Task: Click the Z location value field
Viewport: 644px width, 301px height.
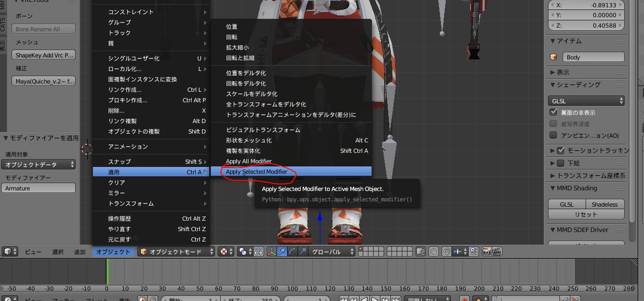Action: pos(587,26)
